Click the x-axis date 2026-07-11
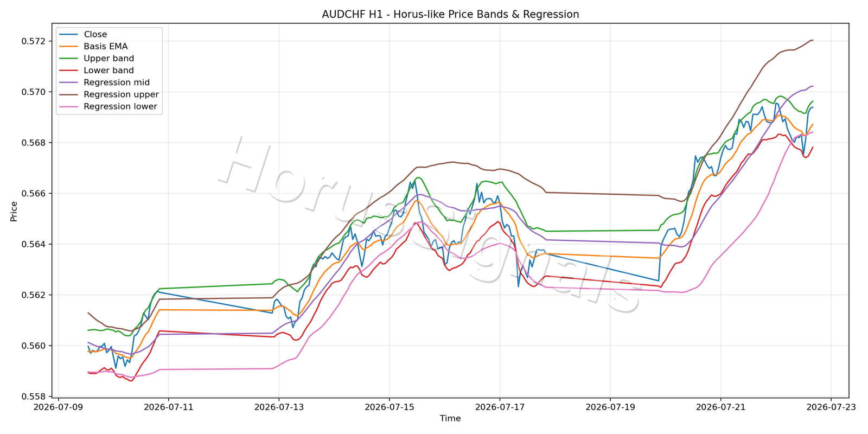868x434 pixels. [x=168, y=406]
